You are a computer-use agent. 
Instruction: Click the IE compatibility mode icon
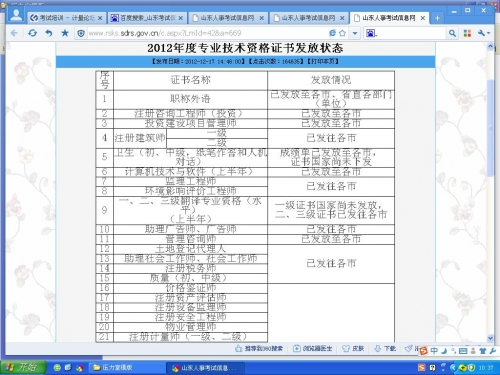(x=332, y=33)
